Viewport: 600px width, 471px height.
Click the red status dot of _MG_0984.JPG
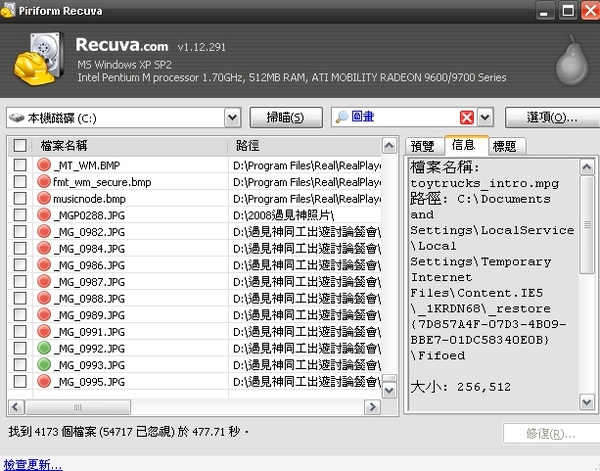[x=44, y=248]
